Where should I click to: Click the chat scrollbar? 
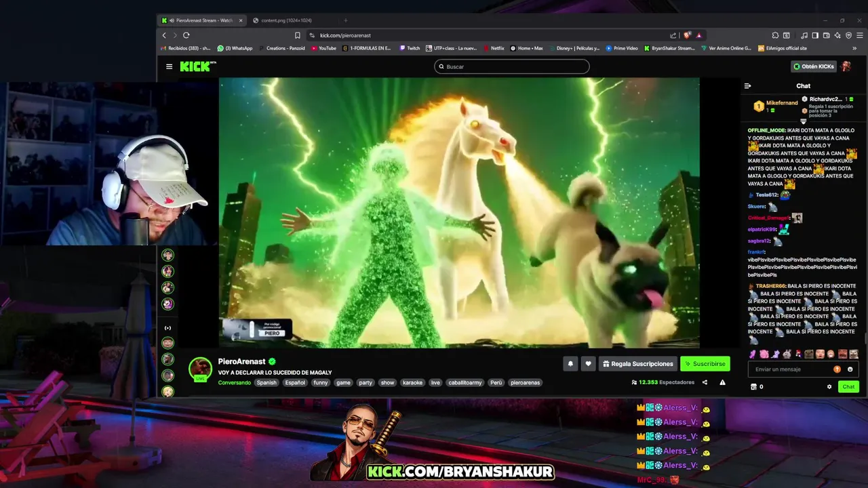point(865,339)
